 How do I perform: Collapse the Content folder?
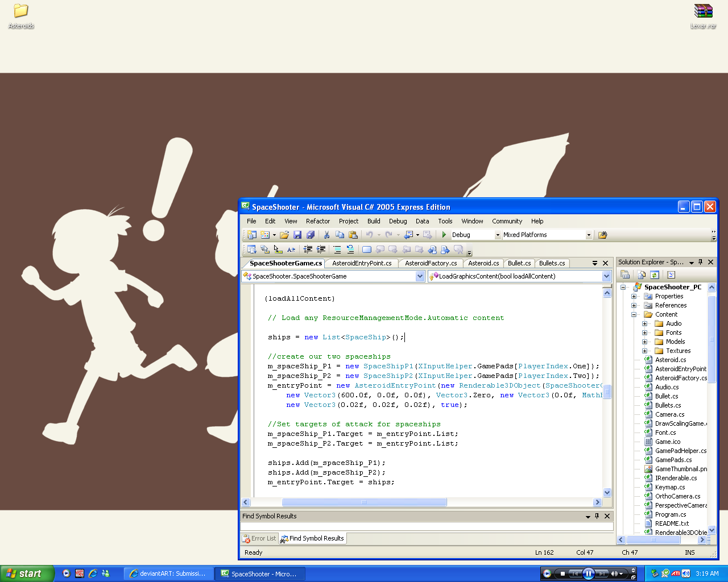pos(634,314)
